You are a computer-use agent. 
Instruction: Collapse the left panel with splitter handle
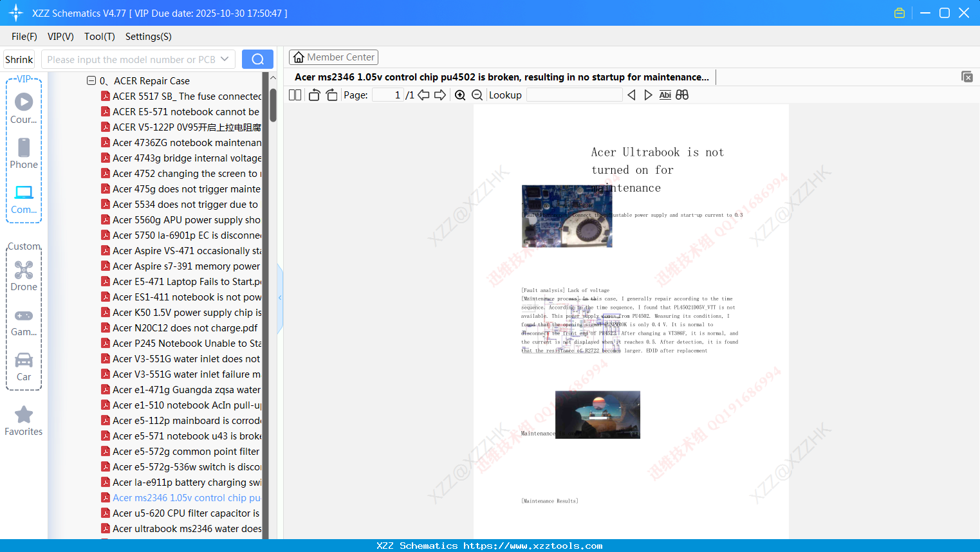coord(280,297)
